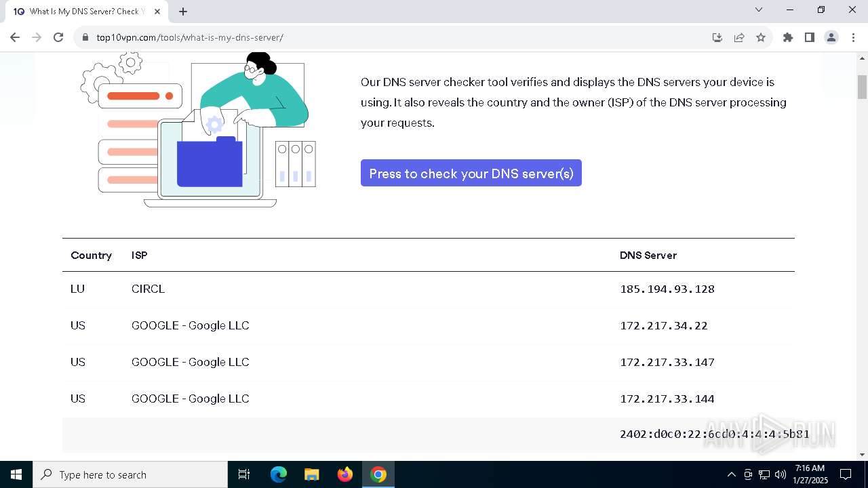This screenshot has height=488, width=868.
Task: Click the browser forward arrow
Action: (x=37, y=37)
